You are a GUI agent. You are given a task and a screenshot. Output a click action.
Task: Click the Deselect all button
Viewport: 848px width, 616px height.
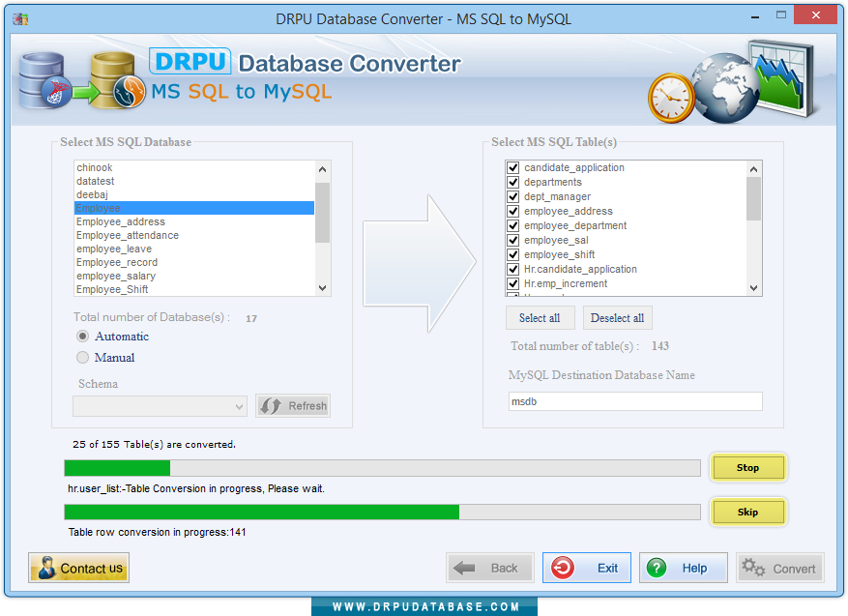tap(617, 318)
